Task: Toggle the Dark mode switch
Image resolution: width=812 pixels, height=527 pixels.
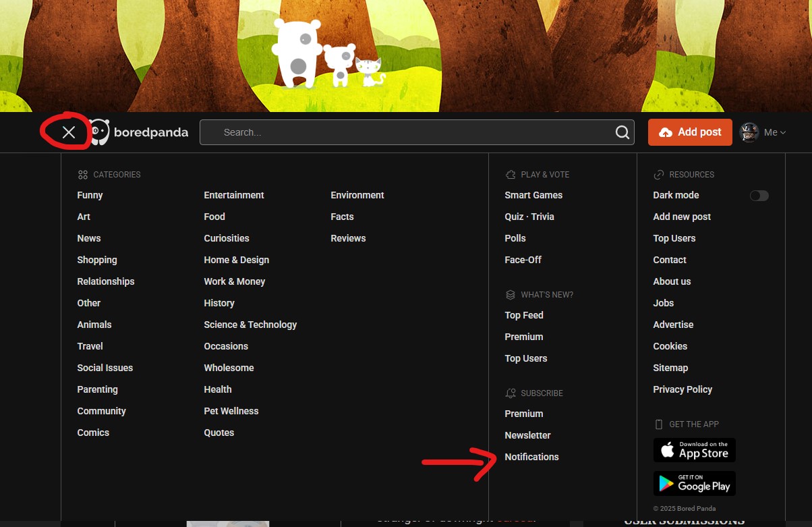Action: [x=759, y=196]
